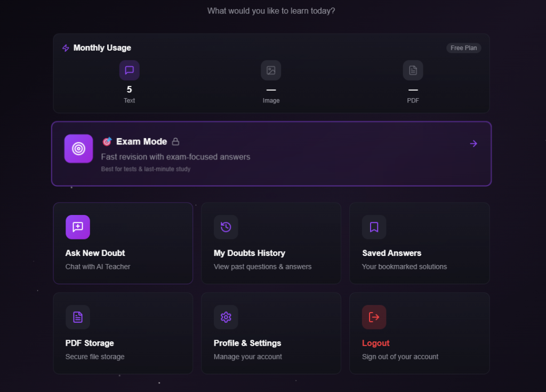Click the Free Plan badge
This screenshot has width=546, height=392.
[x=463, y=47]
